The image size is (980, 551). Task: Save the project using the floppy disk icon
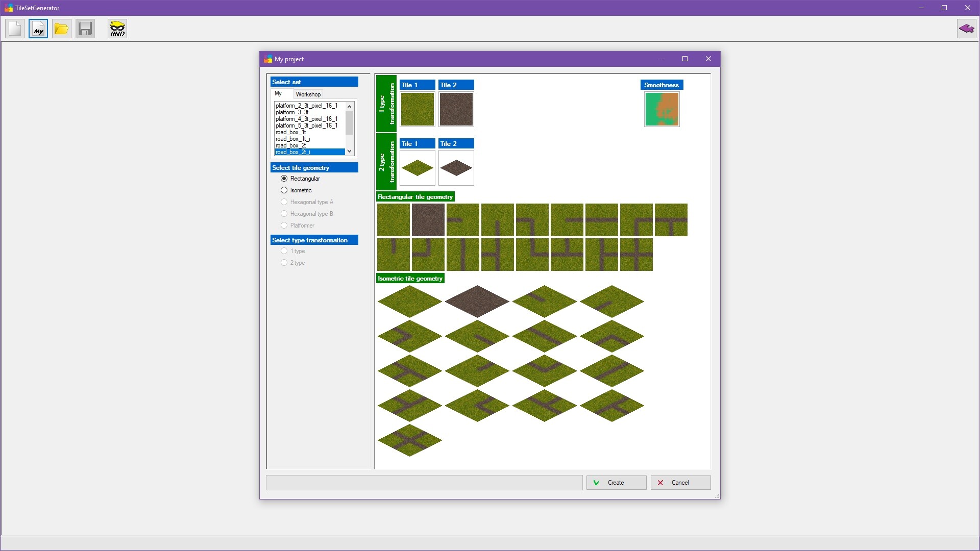click(x=85, y=29)
